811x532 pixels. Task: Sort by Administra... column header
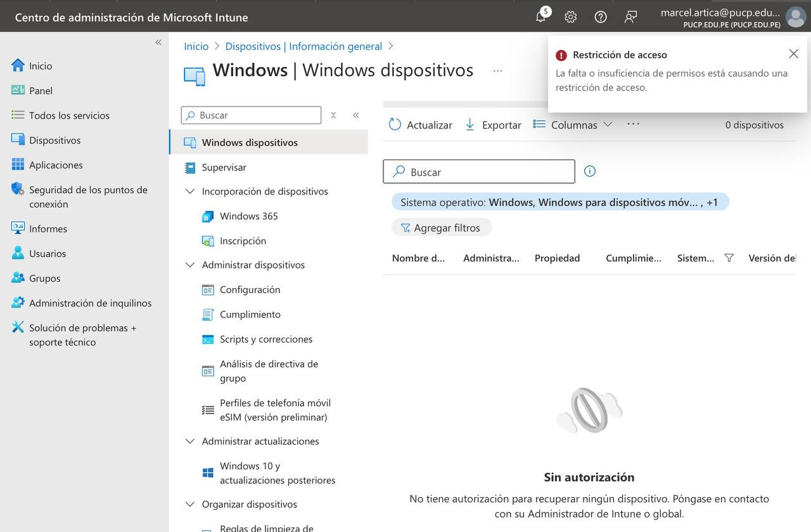click(x=491, y=258)
